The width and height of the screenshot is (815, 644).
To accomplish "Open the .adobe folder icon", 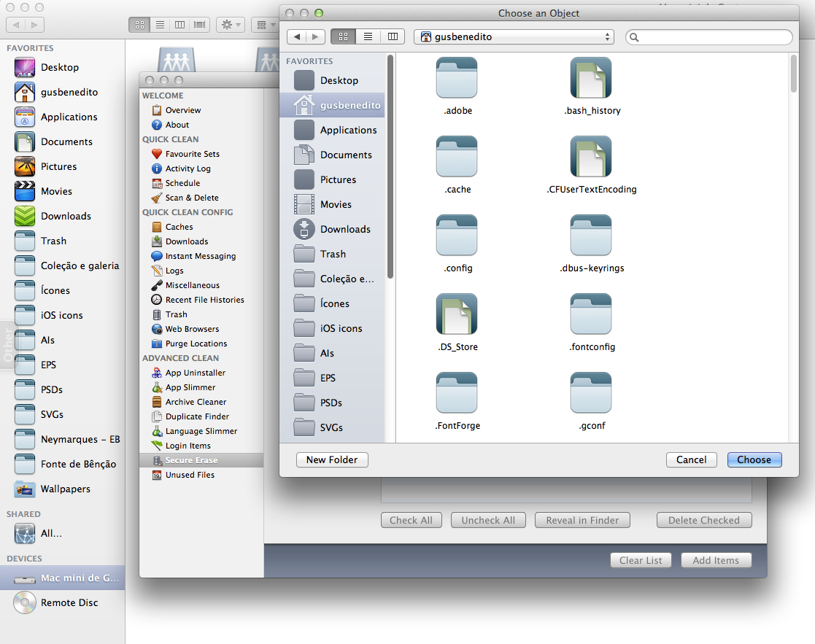I will (456, 78).
